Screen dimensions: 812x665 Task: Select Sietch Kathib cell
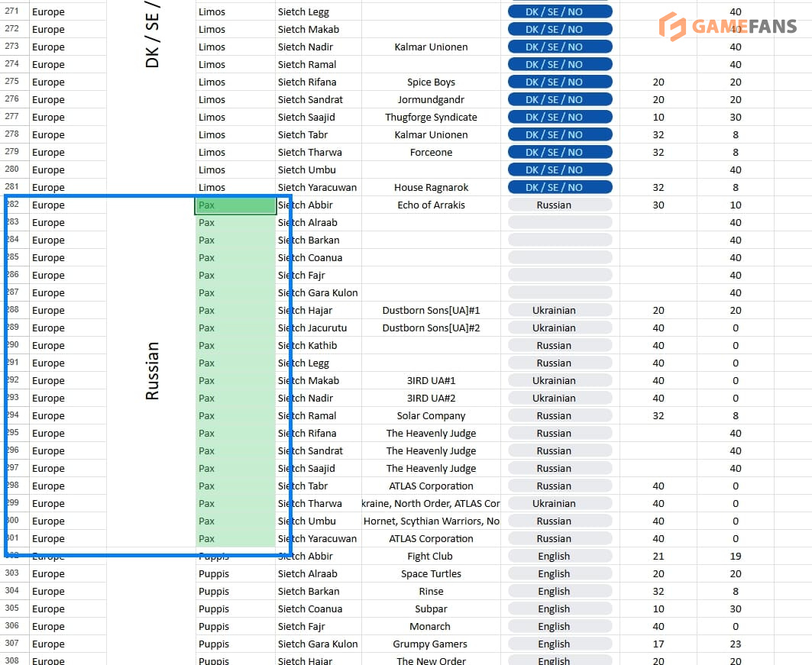(318, 346)
